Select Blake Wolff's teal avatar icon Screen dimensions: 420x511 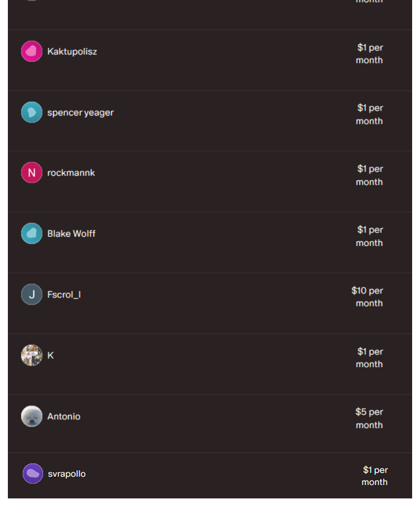pyautogui.click(x=31, y=233)
